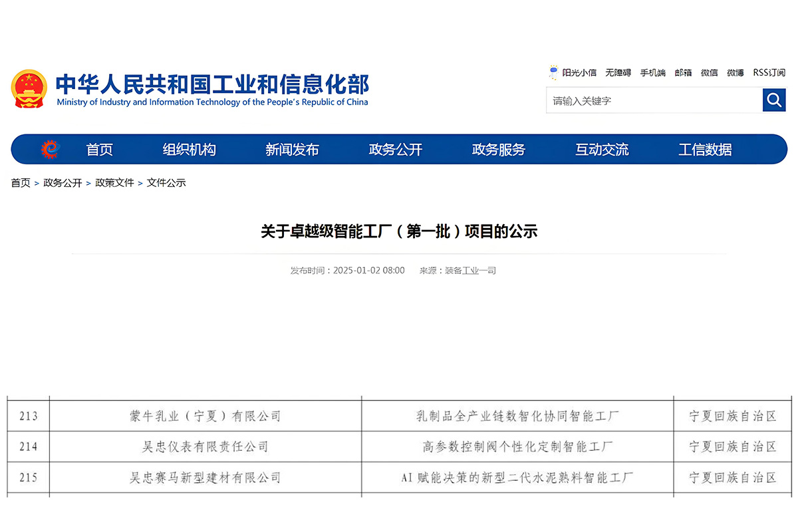Viewport: 798px width, 532px height.
Task: Click the magnifying glass search button
Action: tap(774, 100)
